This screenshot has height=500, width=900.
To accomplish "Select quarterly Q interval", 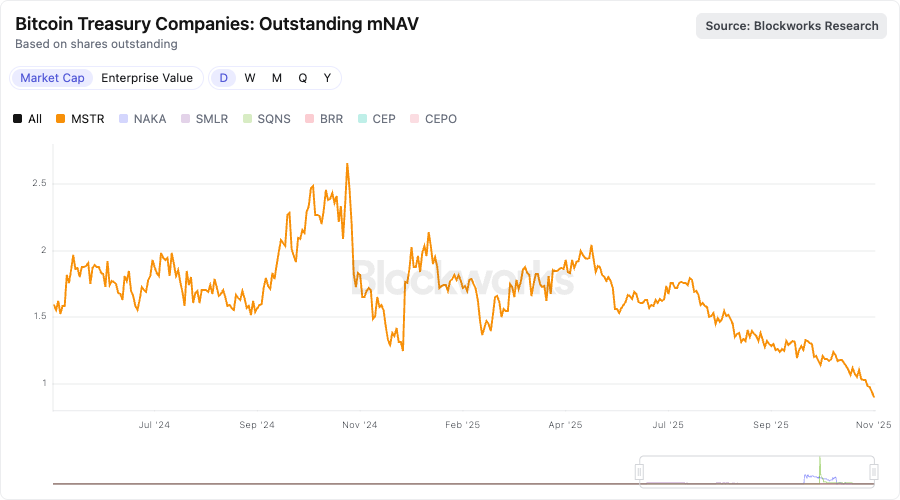I will tap(303, 78).
